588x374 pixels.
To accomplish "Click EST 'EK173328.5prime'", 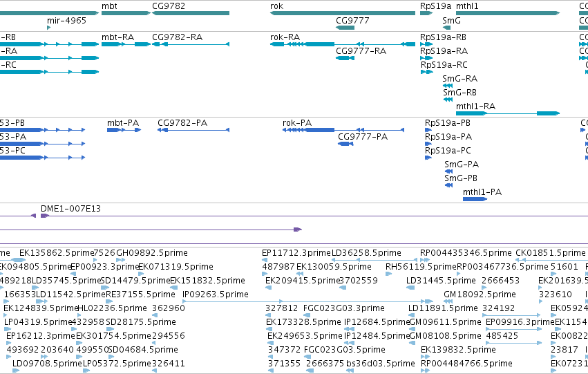I will pyautogui.click(x=303, y=322).
